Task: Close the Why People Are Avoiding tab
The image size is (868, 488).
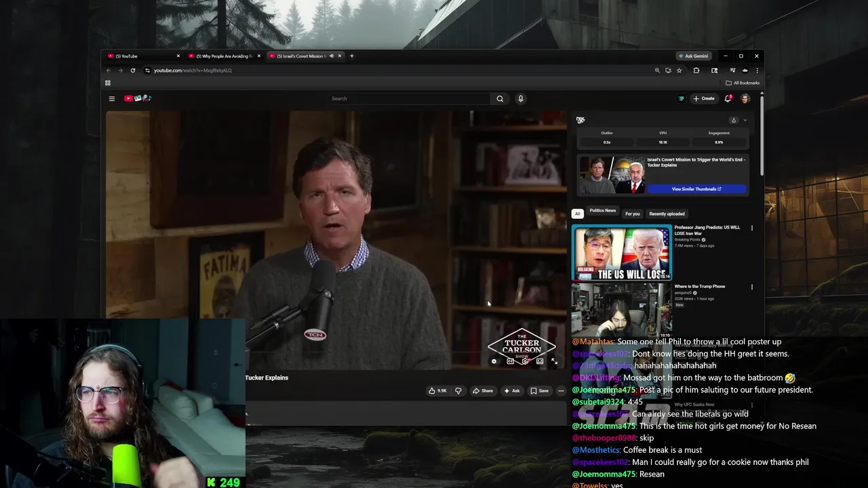Action: pos(259,56)
